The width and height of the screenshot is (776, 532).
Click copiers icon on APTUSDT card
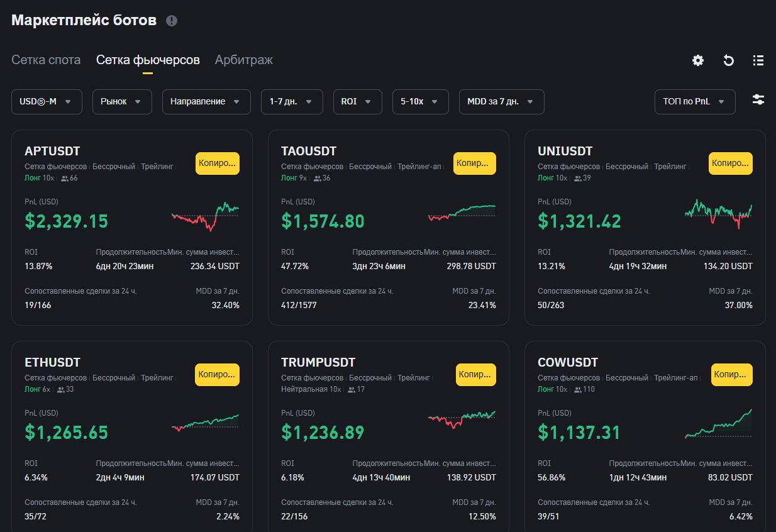65,179
